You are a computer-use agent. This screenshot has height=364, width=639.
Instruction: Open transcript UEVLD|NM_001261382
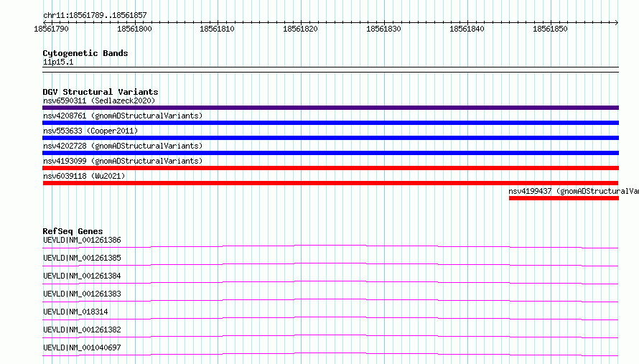click(x=82, y=330)
